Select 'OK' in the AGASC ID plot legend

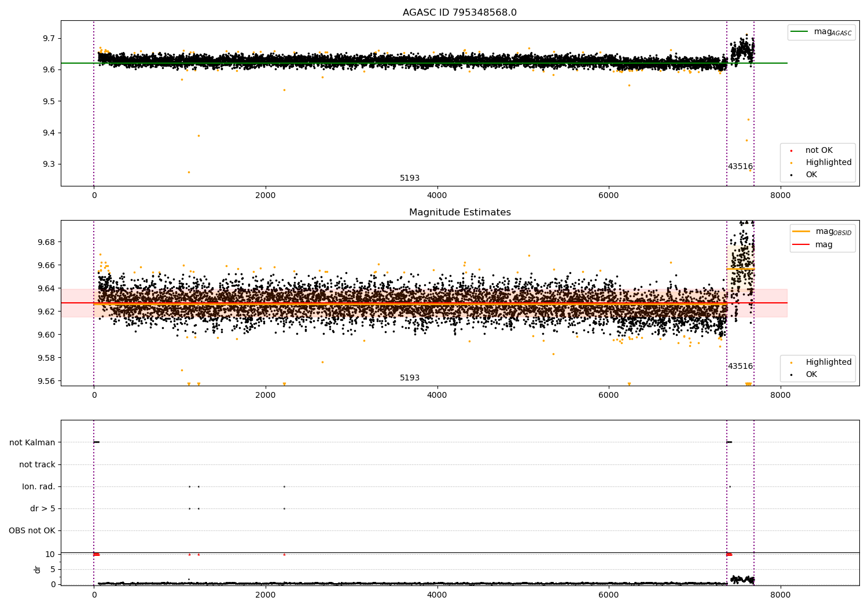[811, 175]
